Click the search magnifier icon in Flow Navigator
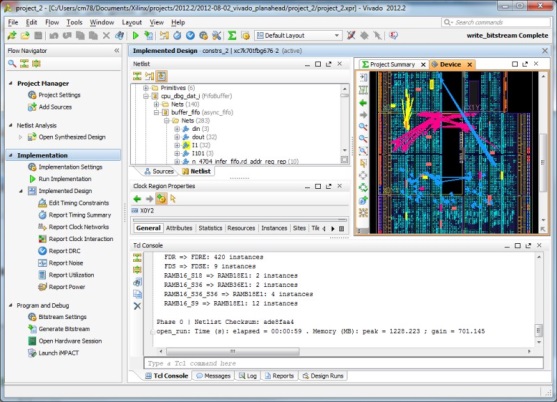Viewport: 557px width, 402px height. pyautogui.click(x=12, y=64)
